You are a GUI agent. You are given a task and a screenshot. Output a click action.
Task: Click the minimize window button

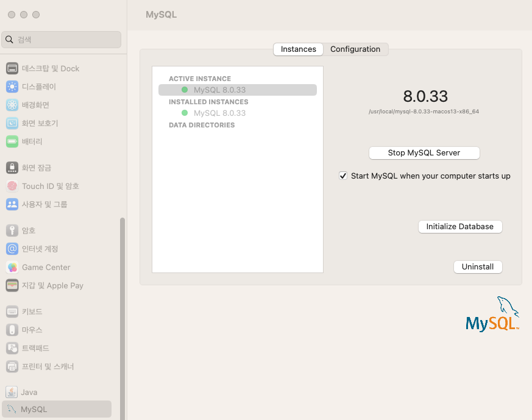pyautogui.click(x=24, y=15)
